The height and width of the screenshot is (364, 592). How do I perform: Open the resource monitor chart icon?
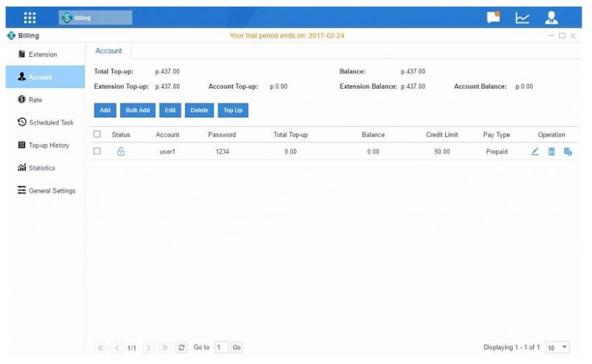522,18
